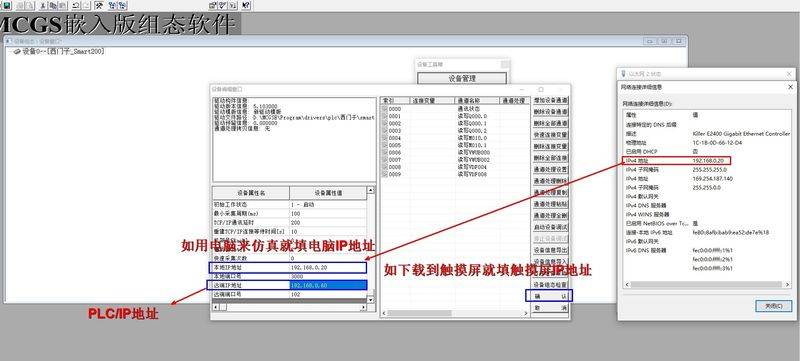This screenshot has width=800, height=361.
Task: Click the 关闭(C) button in network details
Action: point(773,306)
